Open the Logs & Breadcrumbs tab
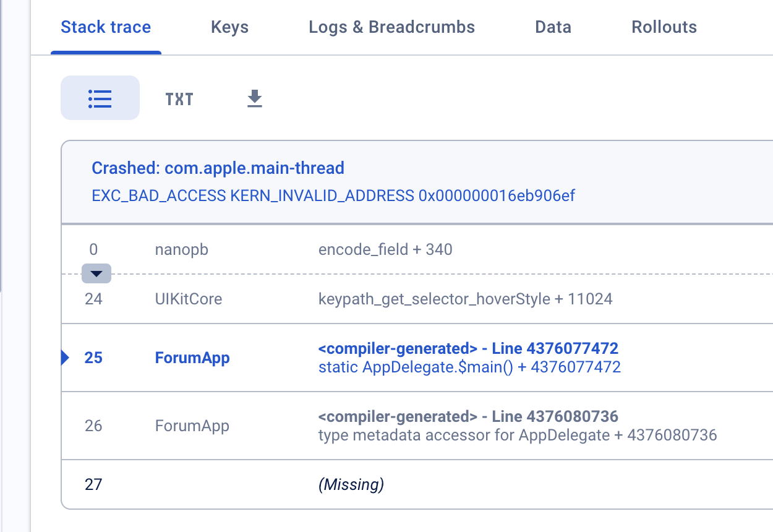773x532 pixels. tap(392, 27)
